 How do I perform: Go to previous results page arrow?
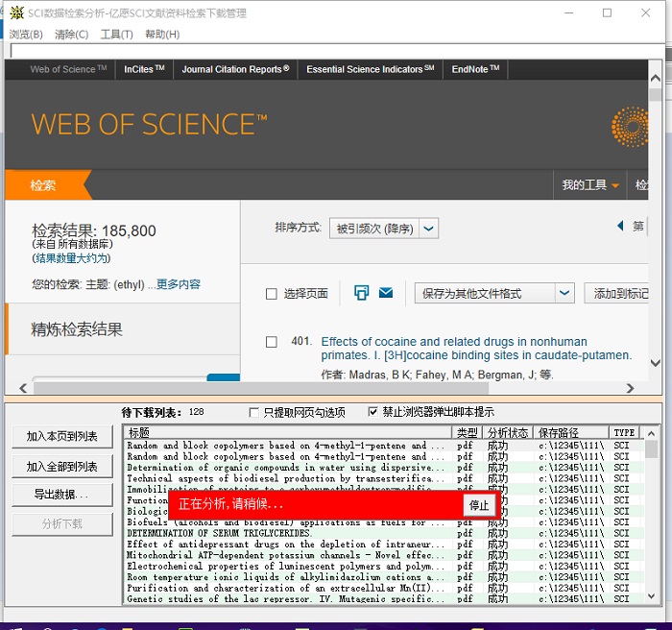pos(620,227)
